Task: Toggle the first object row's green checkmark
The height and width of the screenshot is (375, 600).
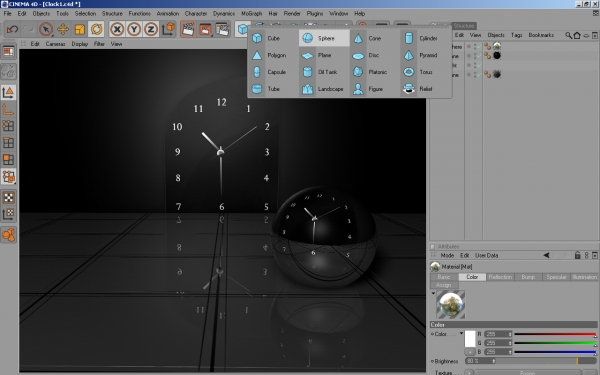Action: [x=479, y=47]
